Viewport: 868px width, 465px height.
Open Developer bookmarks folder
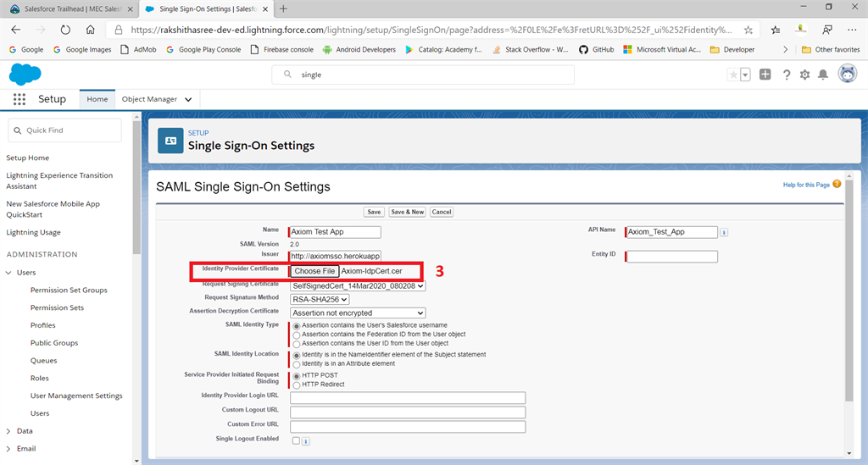tap(732, 49)
